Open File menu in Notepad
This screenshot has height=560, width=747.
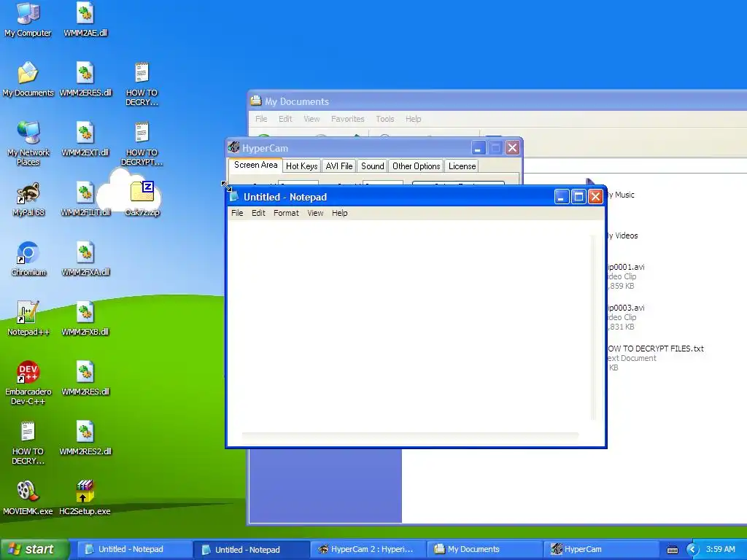pyautogui.click(x=237, y=213)
